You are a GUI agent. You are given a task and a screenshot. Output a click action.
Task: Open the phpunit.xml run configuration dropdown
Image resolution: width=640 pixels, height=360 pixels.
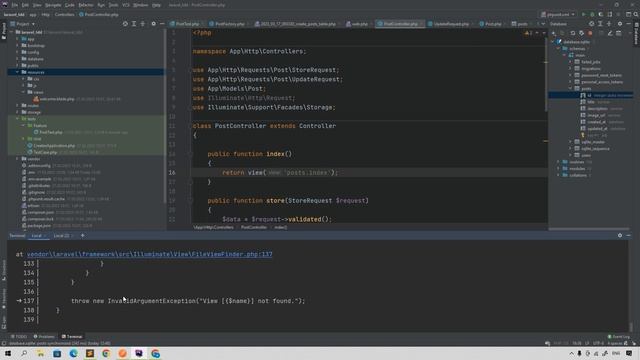[x=558, y=14]
